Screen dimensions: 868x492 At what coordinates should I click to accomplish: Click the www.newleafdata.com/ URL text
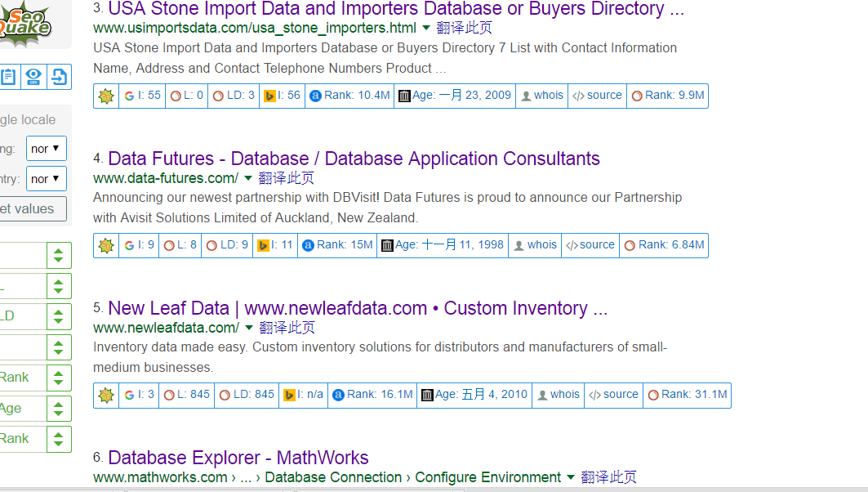pos(166,328)
